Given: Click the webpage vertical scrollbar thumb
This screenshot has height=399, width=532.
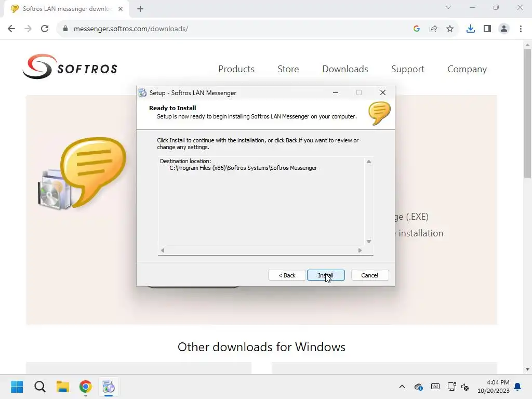Looking at the screenshot, I should (x=527, y=113).
